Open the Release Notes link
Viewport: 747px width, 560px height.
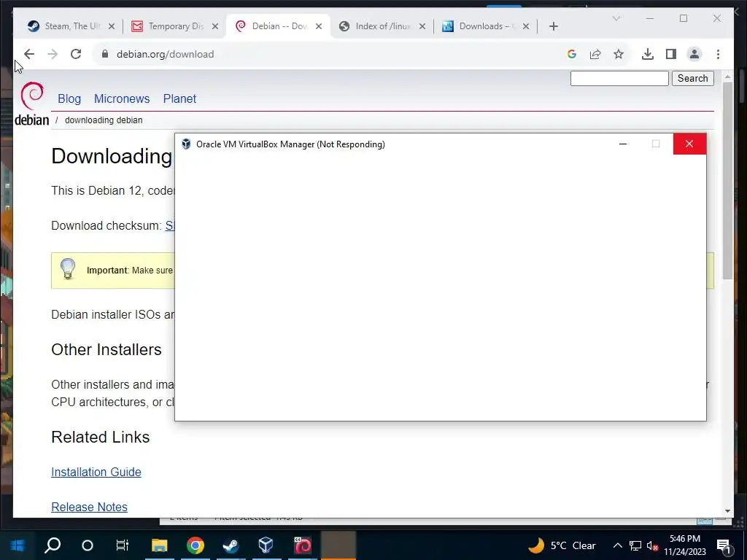(x=89, y=507)
